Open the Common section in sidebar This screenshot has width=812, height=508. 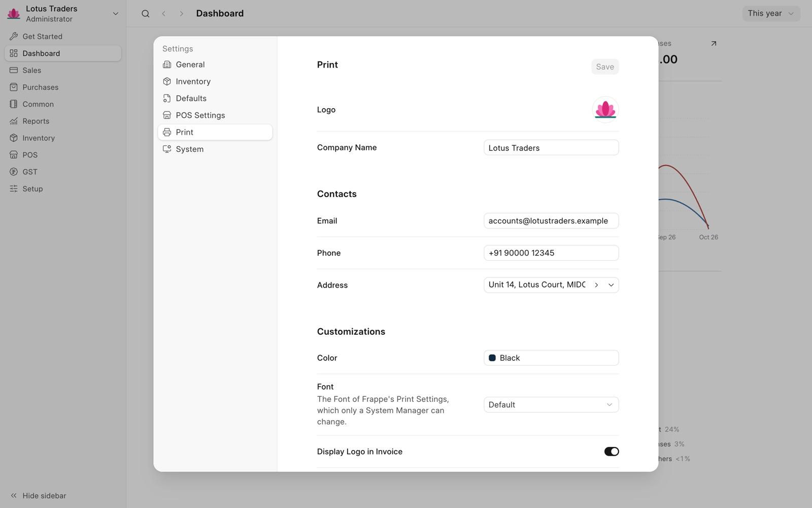tap(63, 104)
